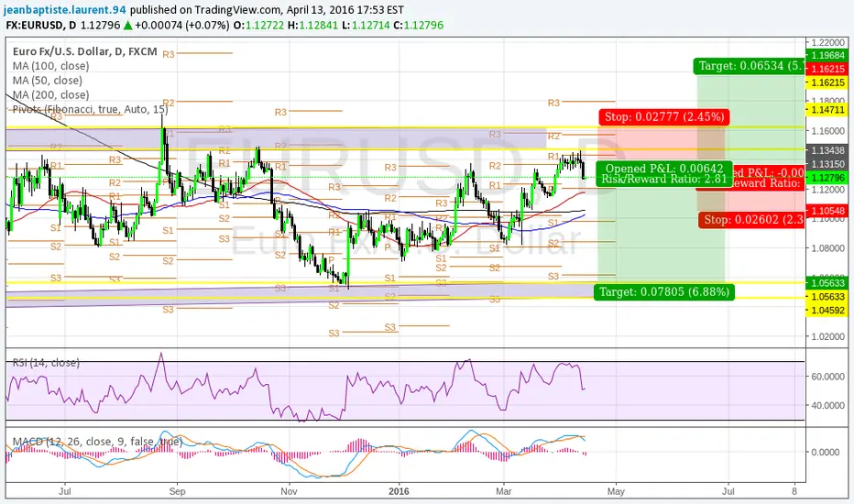
Task: Click the 1.22000 price scale value
Action: 827,42
